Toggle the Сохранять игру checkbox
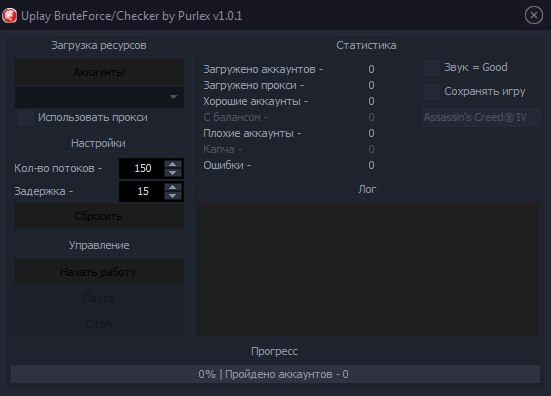The image size is (551, 396). (x=432, y=92)
